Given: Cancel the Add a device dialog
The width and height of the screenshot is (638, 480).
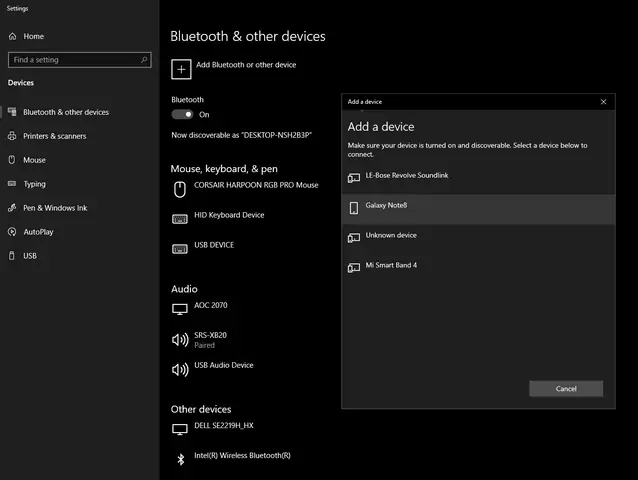Looking at the screenshot, I should [566, 388].
